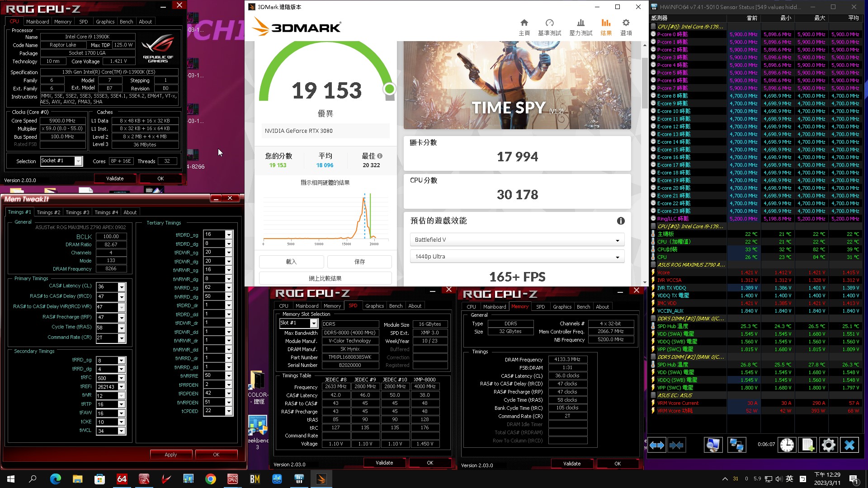Viewport: 868px width, 488px height.
Task: Click HWiNFO collapse columns arrows icon
Action: 677,445
